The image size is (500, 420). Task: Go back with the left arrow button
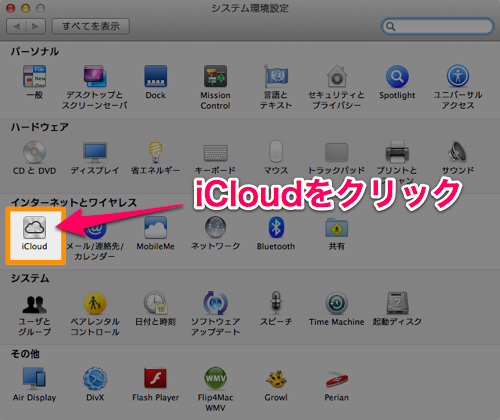[17, 26]
